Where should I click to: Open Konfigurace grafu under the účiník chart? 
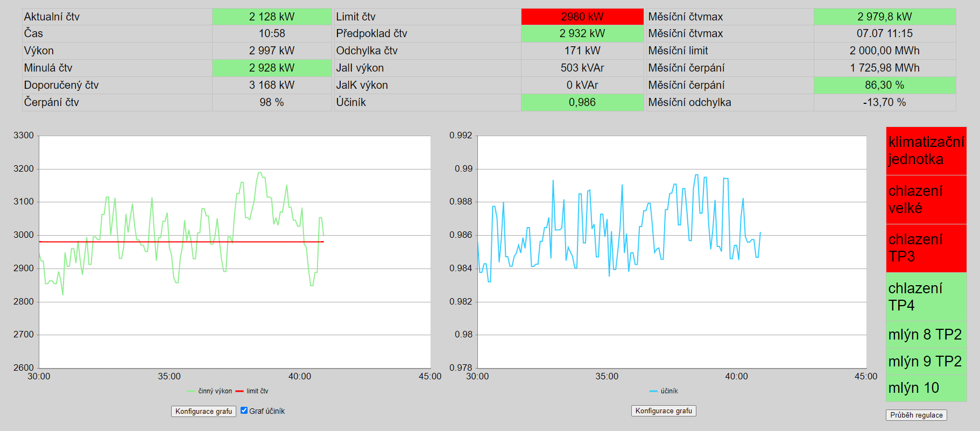(x=664, y=411)
